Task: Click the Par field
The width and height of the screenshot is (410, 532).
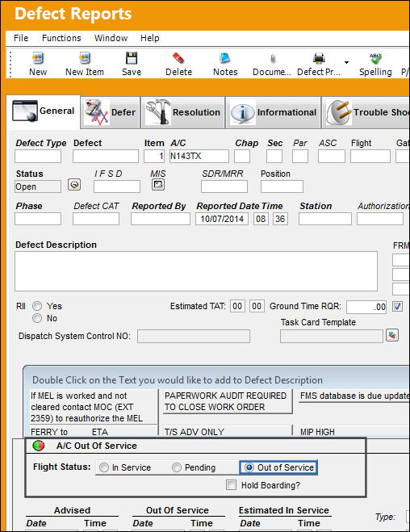Action: pos(300,157)
